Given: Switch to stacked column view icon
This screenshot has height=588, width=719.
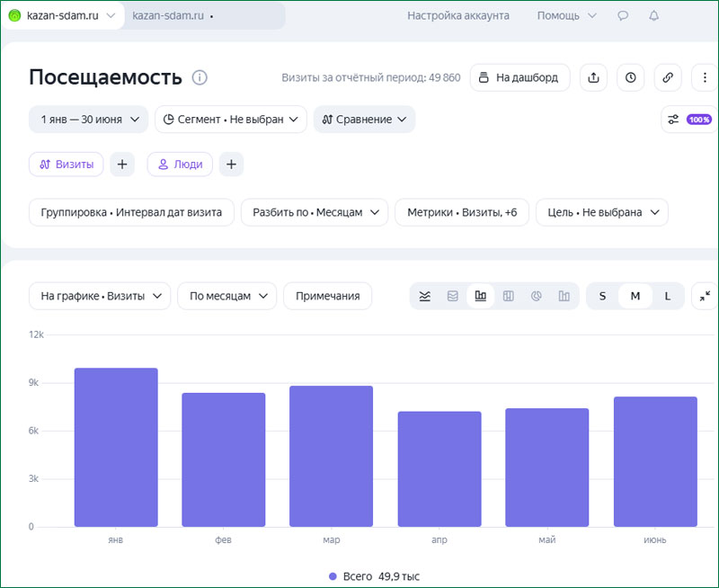Looking at the screenshot, I should pos(508,296).
